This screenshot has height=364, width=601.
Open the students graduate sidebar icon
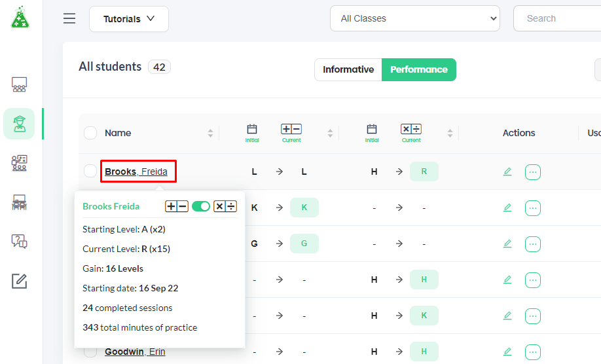(19, 124)
